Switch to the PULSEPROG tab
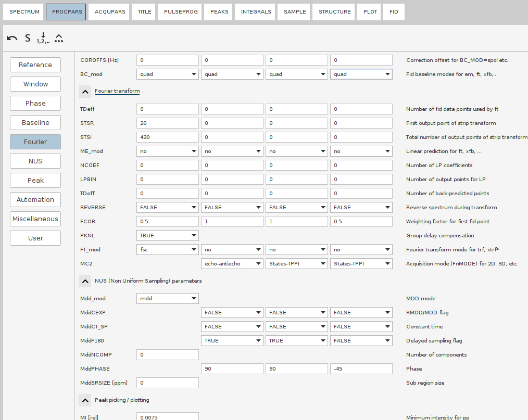The width and height of the screenshot is (528, 420). 180,11
